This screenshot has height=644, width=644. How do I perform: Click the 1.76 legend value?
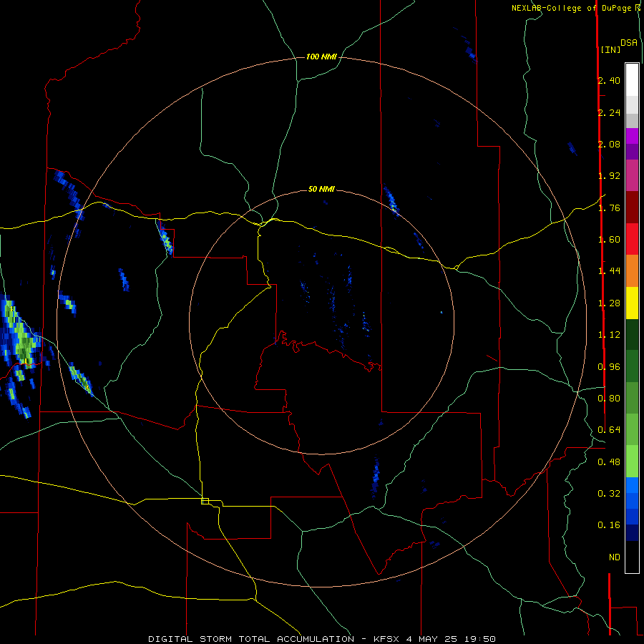coord(609,208)
